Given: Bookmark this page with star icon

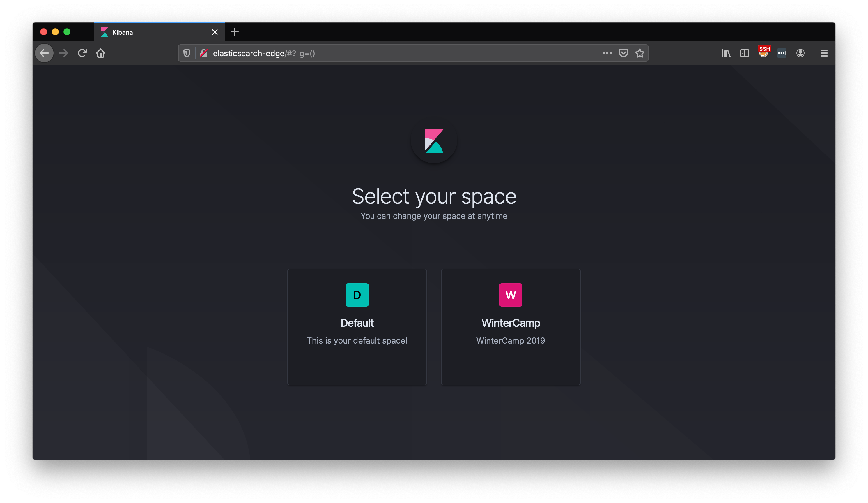Looking at the screenshot, I should (640, 53).
